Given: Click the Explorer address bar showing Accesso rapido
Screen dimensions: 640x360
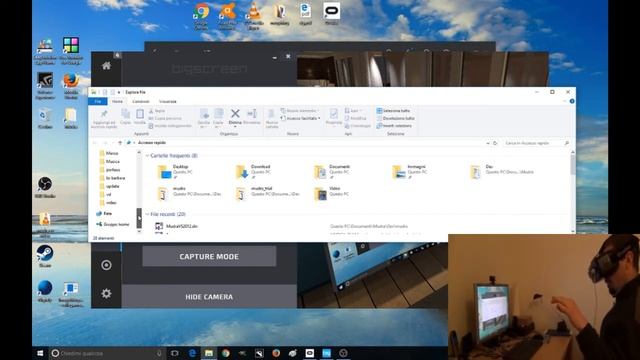Looking at the screenshot, I should (308, 143).
